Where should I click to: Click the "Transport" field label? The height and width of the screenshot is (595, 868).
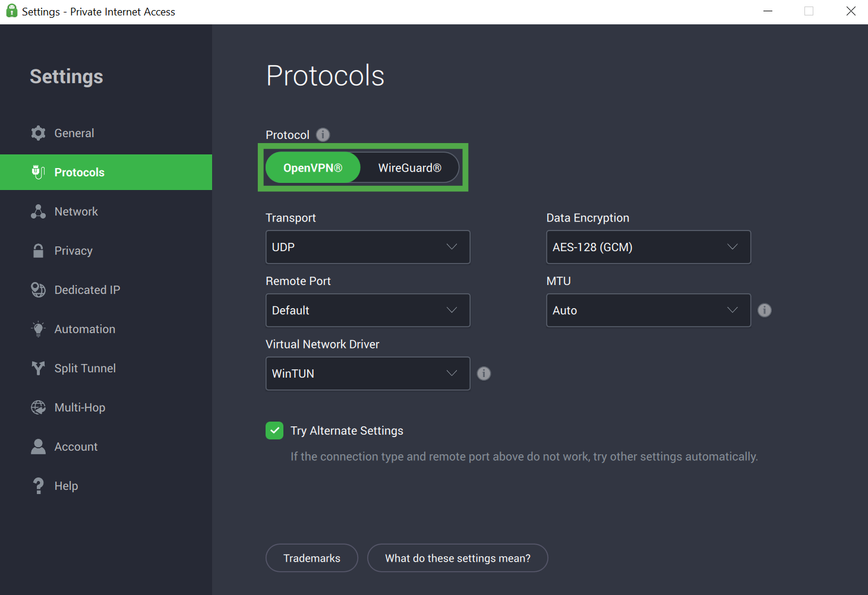291,218
